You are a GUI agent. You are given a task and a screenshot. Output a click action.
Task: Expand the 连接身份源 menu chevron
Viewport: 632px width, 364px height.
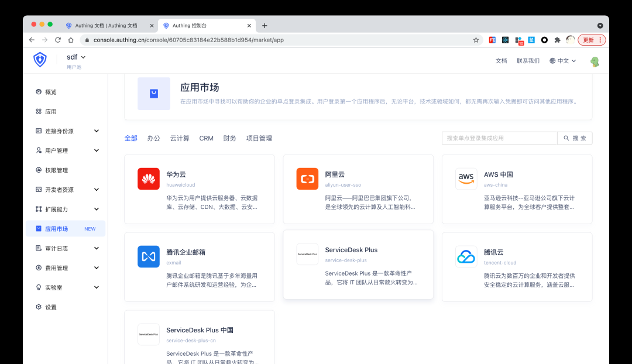[x=97, y=131]
